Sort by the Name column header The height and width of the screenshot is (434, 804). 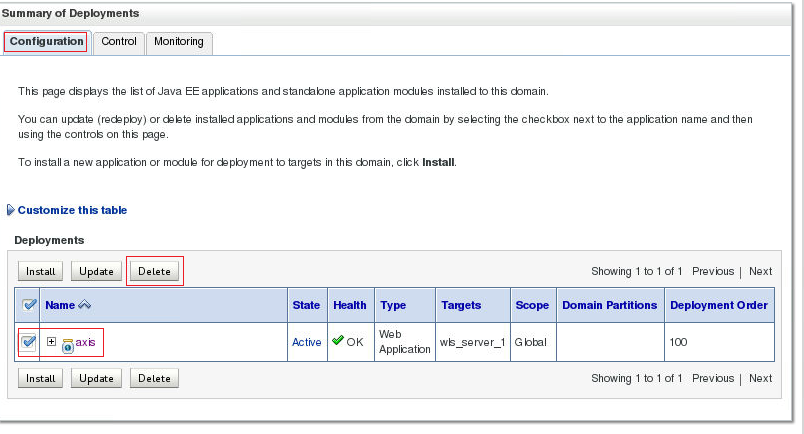point(60,305)
